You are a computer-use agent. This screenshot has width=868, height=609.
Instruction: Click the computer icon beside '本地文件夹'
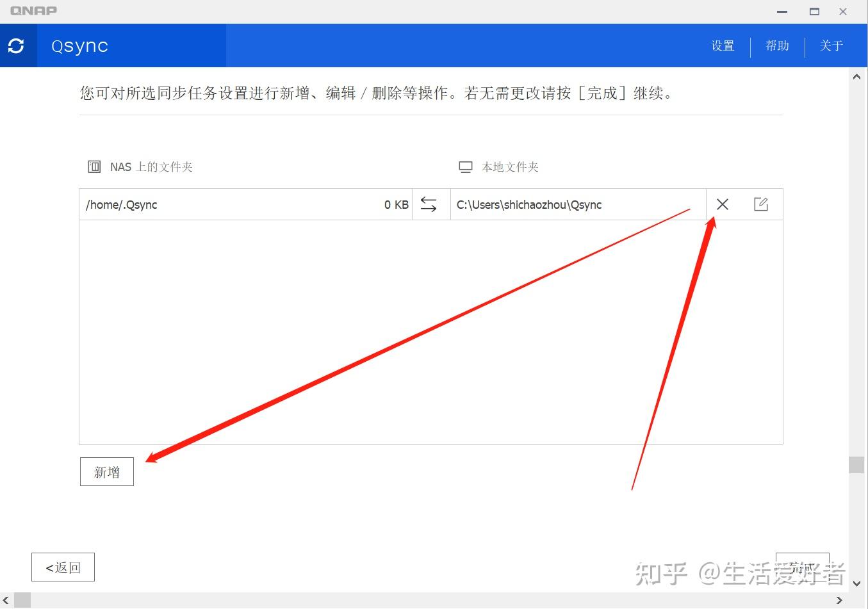[x=465, y=166]
